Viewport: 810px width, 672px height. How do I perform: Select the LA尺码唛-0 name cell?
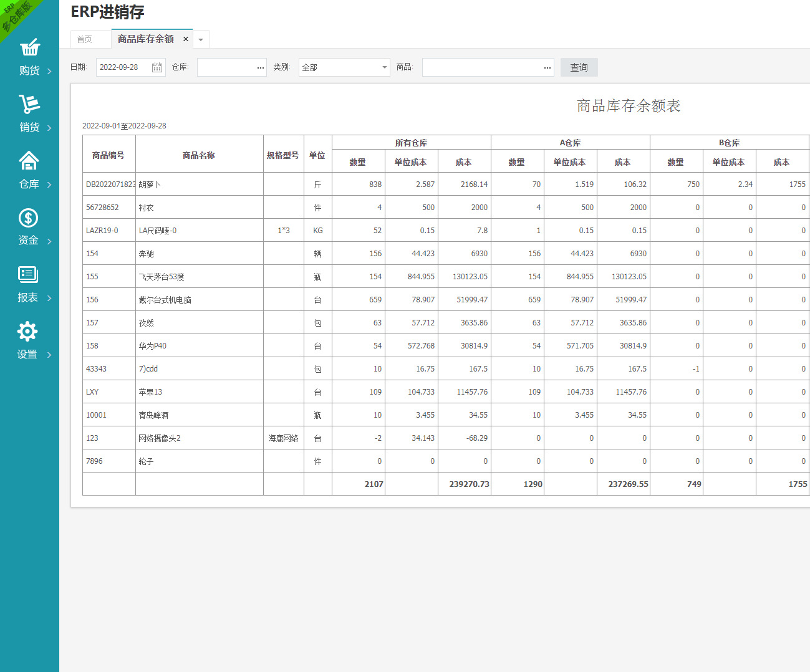pos(200,231)
